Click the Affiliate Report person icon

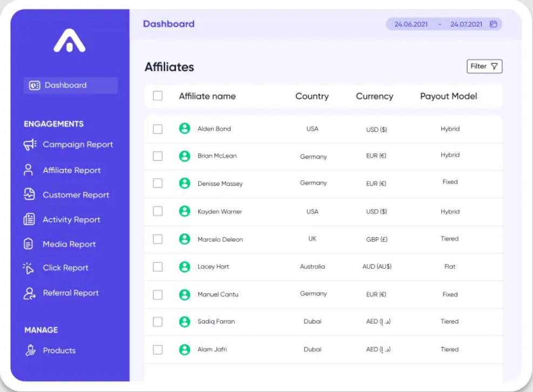[x=28, y=170]
